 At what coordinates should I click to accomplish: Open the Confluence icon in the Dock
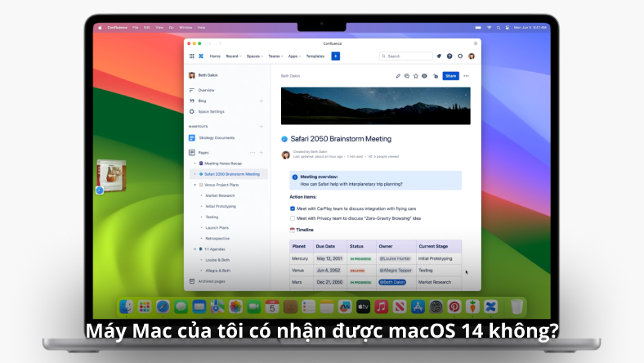490,307
